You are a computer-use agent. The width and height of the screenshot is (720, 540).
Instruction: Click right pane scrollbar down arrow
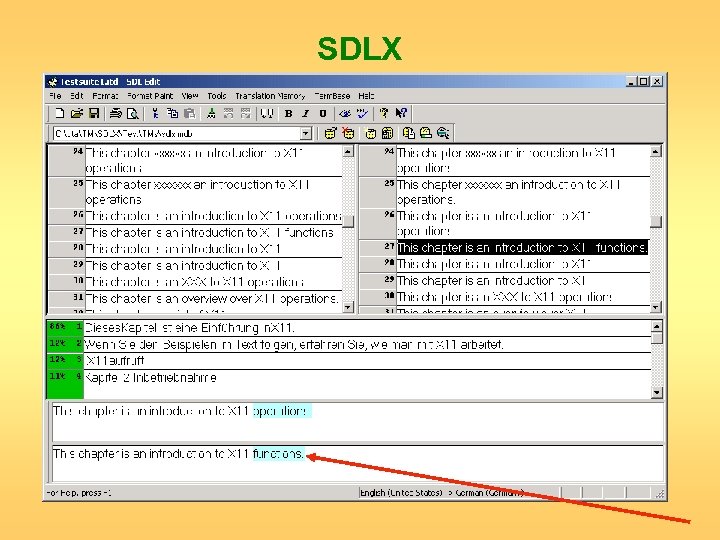(x=656, y=307)
